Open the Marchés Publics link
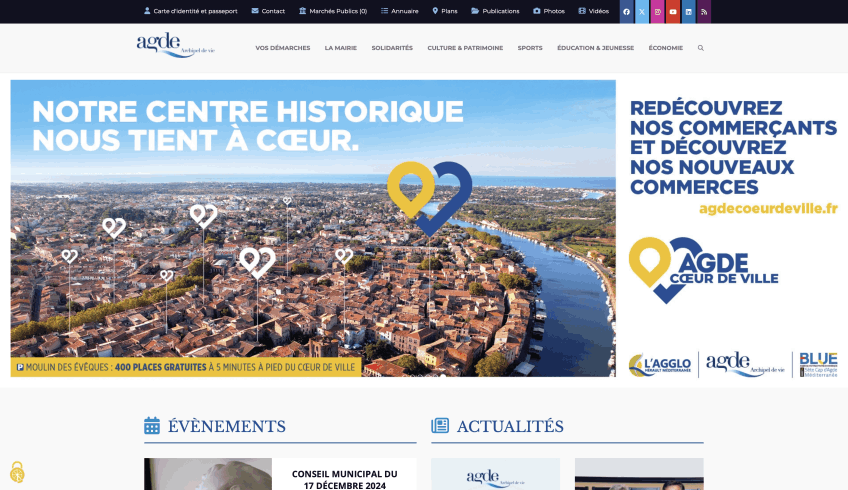The width and height of the screenshot is (848, 490). 333,11
